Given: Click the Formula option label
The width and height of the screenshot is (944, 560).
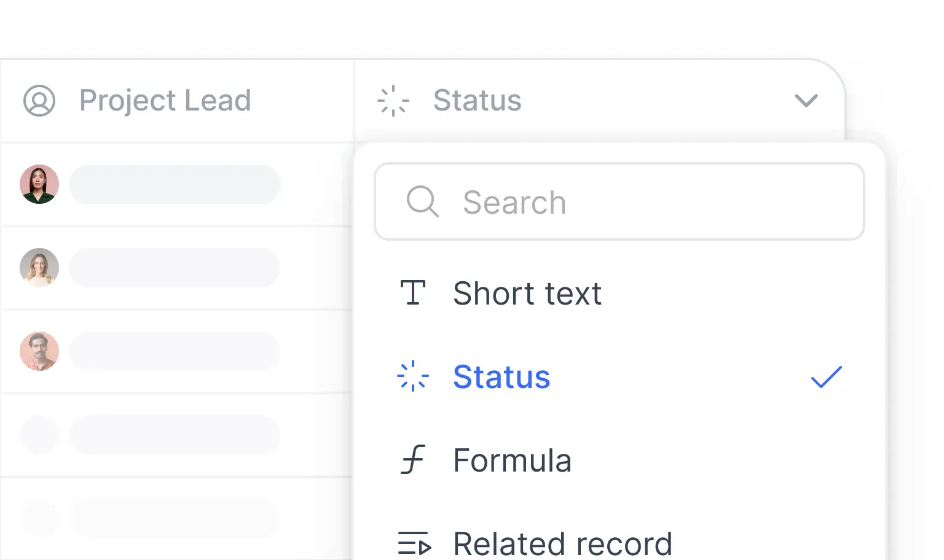Looking at the screenshot, I should point(512,460).
